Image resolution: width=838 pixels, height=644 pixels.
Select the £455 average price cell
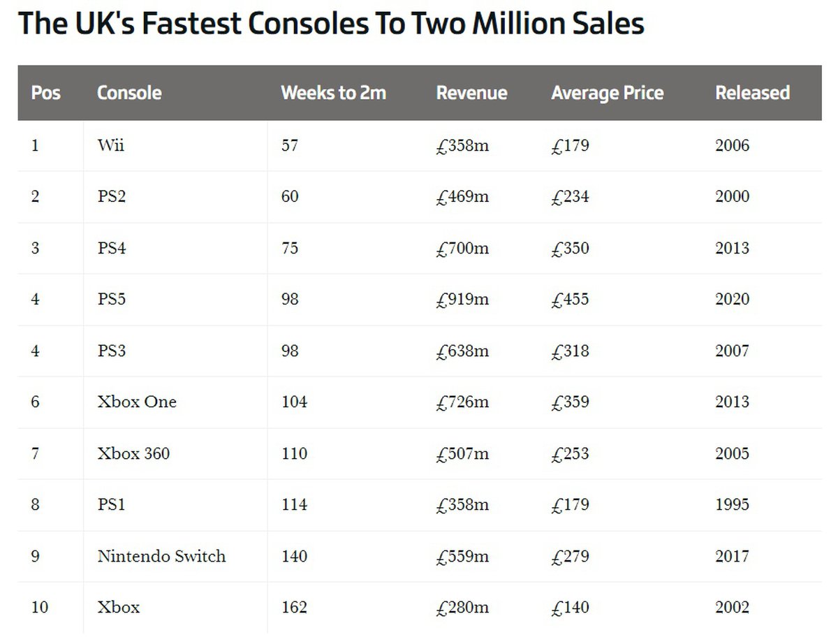pos(570,299)
